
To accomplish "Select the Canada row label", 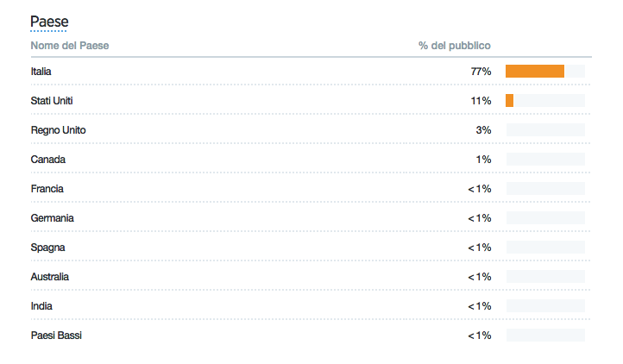I will pyautogui.click(x=48, y=160).
